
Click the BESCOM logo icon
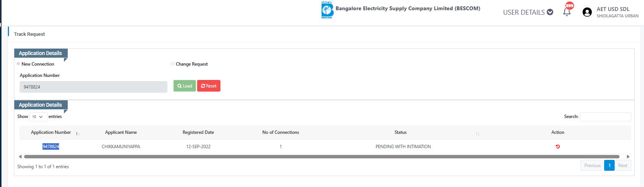pos(327,10)
